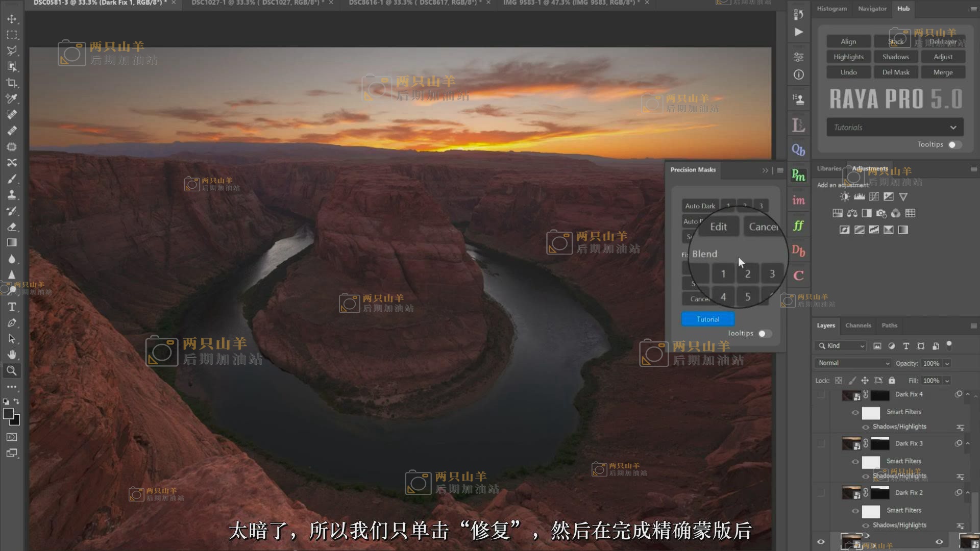Show Smart Filters of Dark Fix 4

[x=855, y=412]
